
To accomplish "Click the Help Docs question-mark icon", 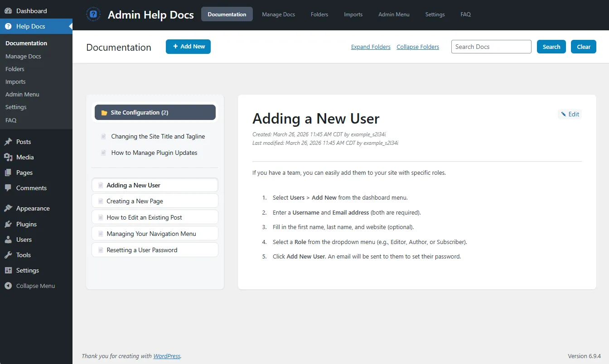I will [x=8, y=26].
